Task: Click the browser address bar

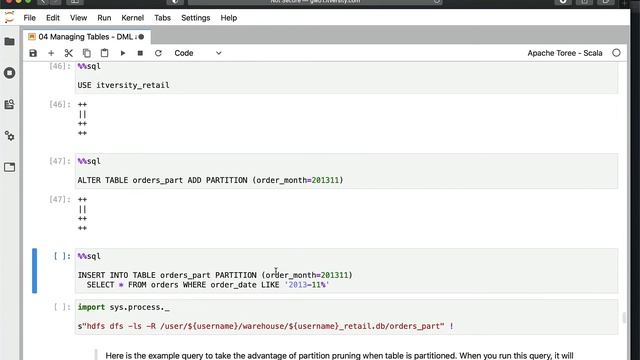Action: coord(315,2)
